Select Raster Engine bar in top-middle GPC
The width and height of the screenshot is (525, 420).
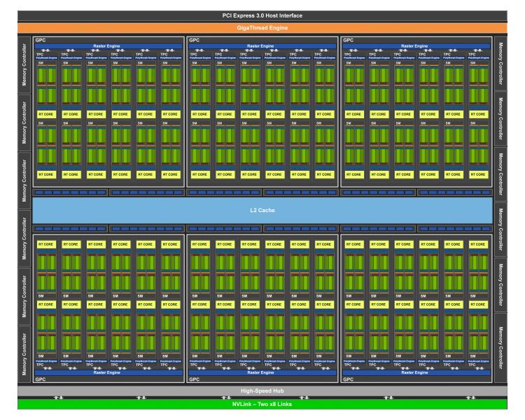262,45
